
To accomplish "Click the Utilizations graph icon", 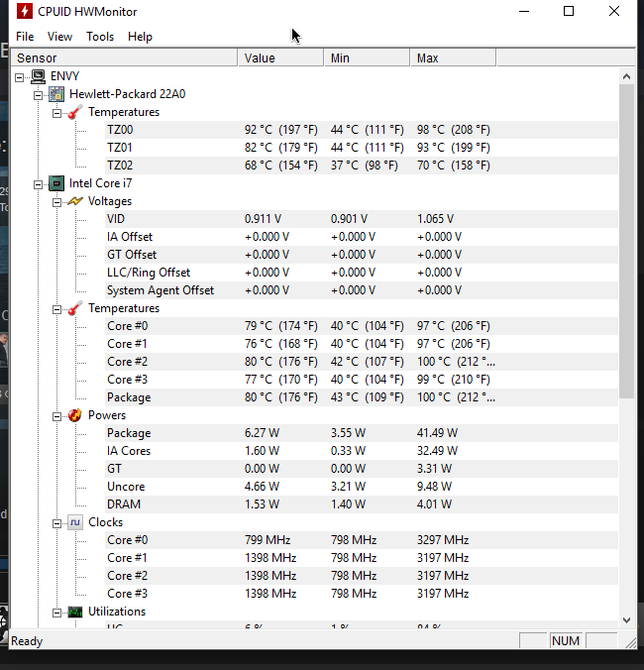I will [x=75, y=612].
